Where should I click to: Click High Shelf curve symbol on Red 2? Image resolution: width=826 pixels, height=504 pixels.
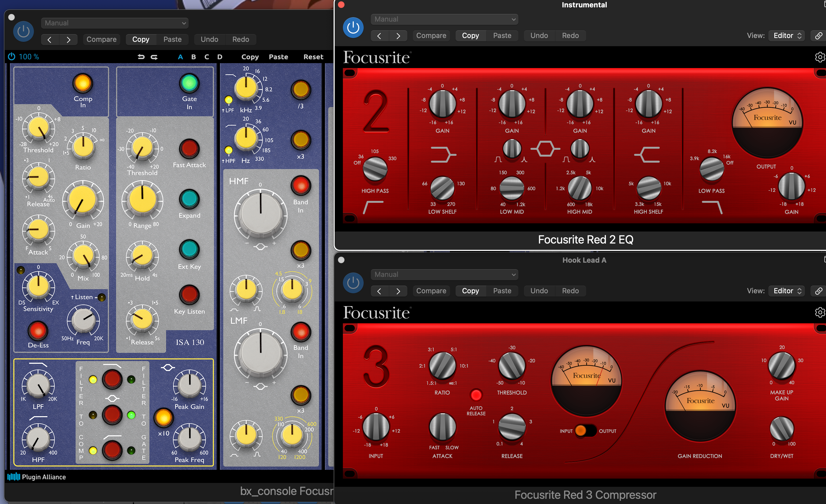click(647, 154)
